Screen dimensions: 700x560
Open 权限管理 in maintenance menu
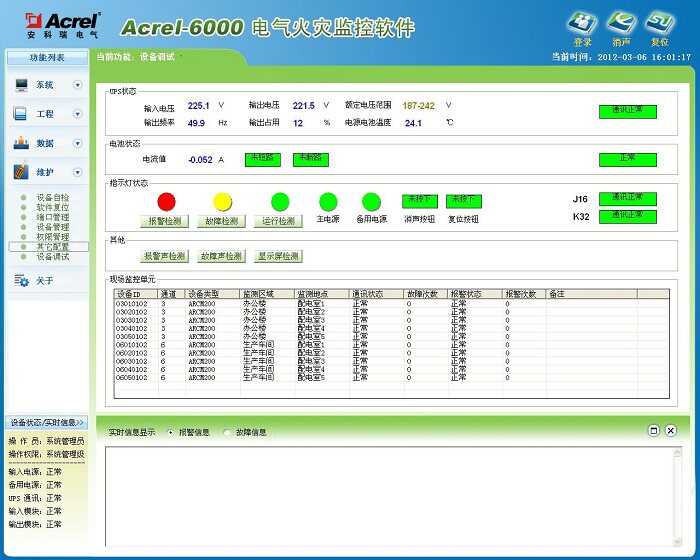click(x=53, y=237)
